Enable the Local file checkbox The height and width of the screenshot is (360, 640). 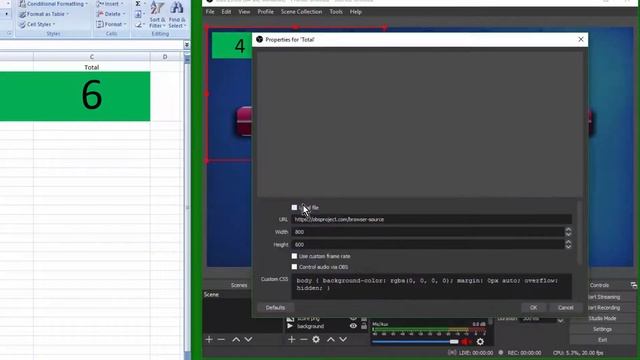click(294, 207)
